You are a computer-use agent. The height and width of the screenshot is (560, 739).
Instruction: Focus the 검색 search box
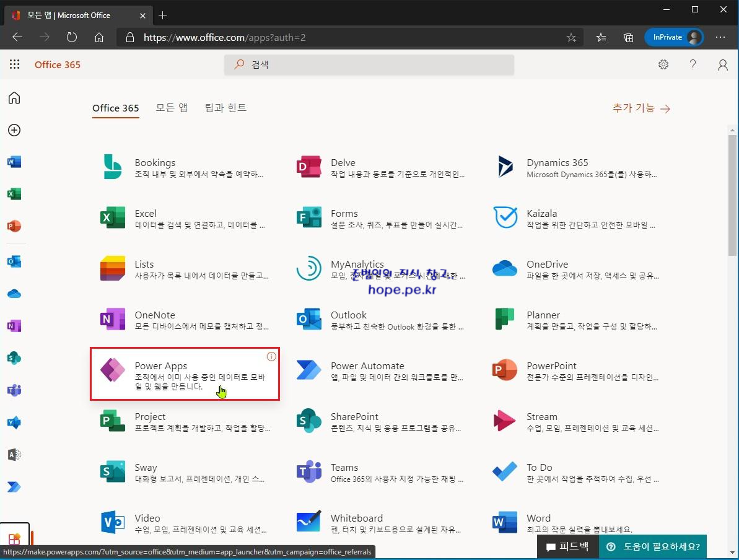pyautogui.click(x=369, y=64)
